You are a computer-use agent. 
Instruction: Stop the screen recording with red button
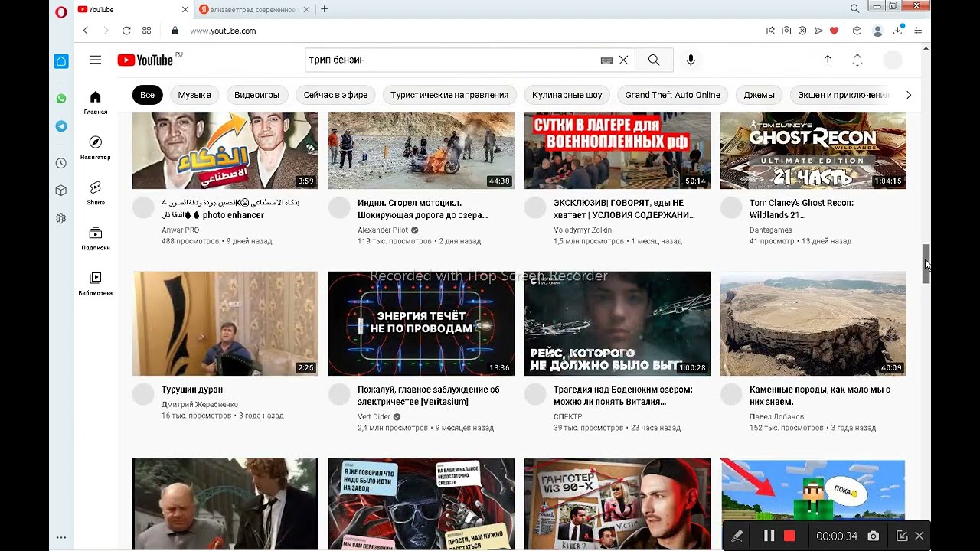coord(790,536)
